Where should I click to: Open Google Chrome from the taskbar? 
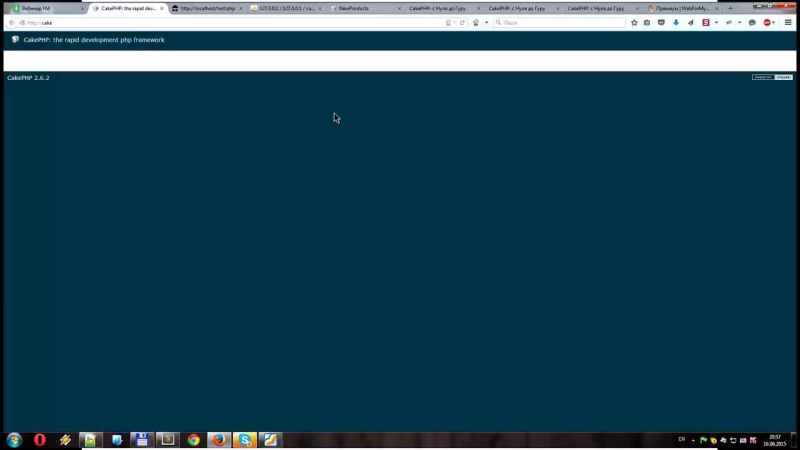[193, 440]
